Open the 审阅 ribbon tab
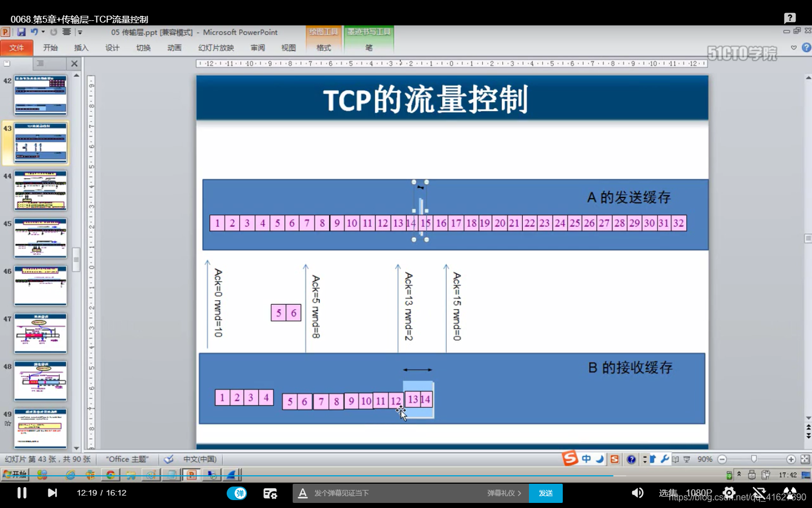The image size is (812, 508). click(258, 48)
